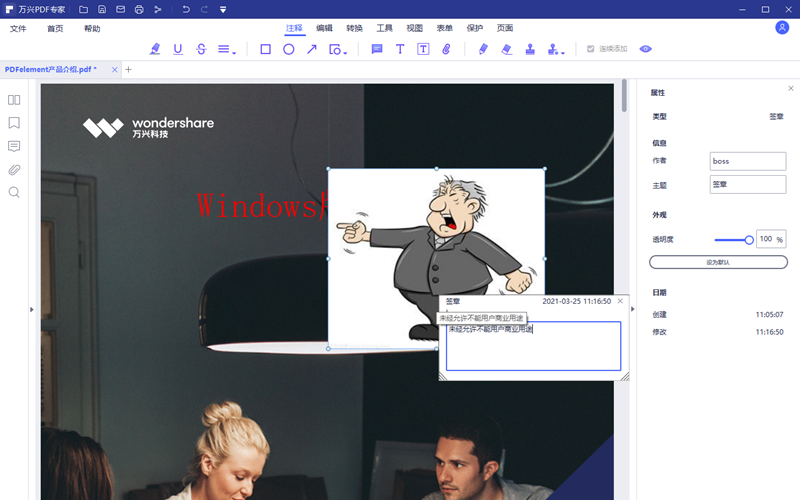Select the eraser tool
This screenshot has width=800, height=500.
506,49
